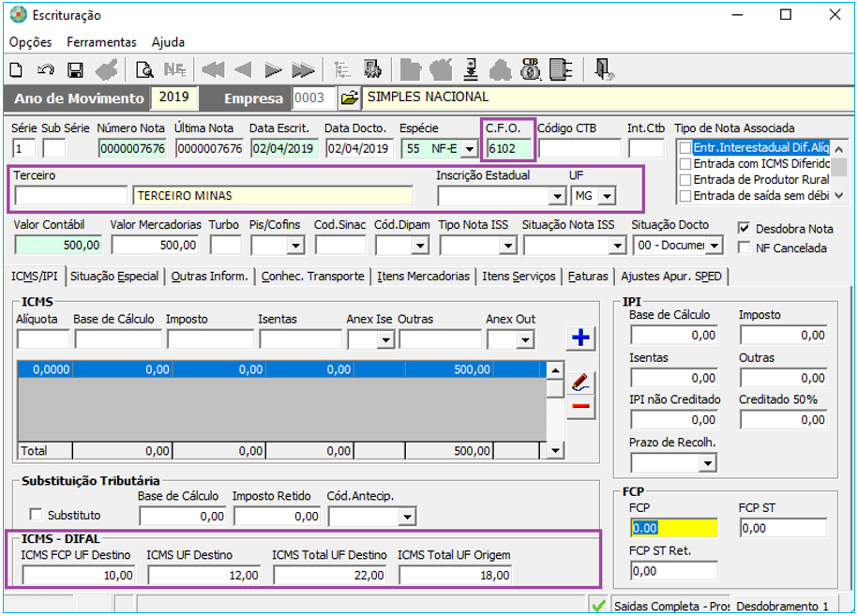The width and height of the screenshot is (858, 616).
Task: Click the Undo arrow toolbar icon
Action: click(45, 69)
